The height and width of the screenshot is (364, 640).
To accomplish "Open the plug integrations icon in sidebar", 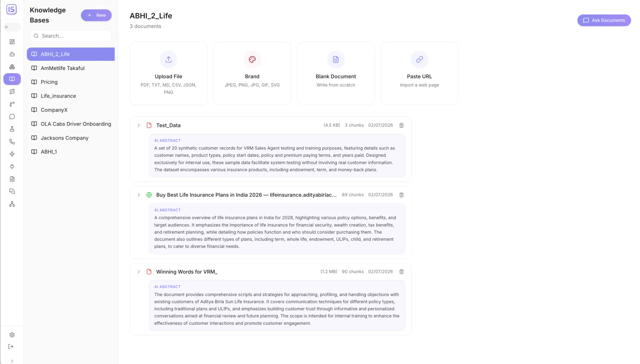I will tap(12, 166).
